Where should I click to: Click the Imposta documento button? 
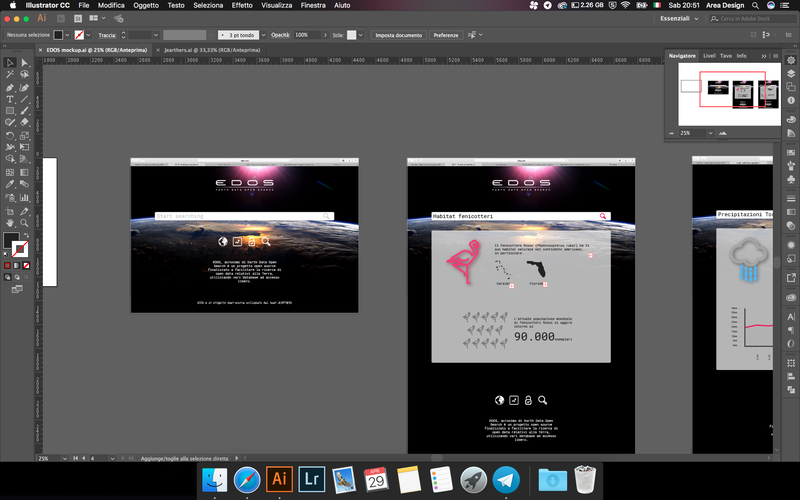click(398, 35)
